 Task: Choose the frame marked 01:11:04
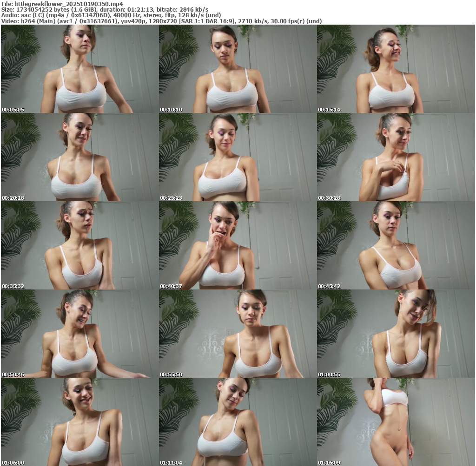click(238, 422)
